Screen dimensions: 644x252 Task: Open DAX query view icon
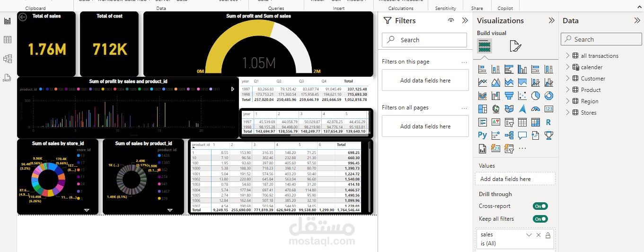point(8,78)
